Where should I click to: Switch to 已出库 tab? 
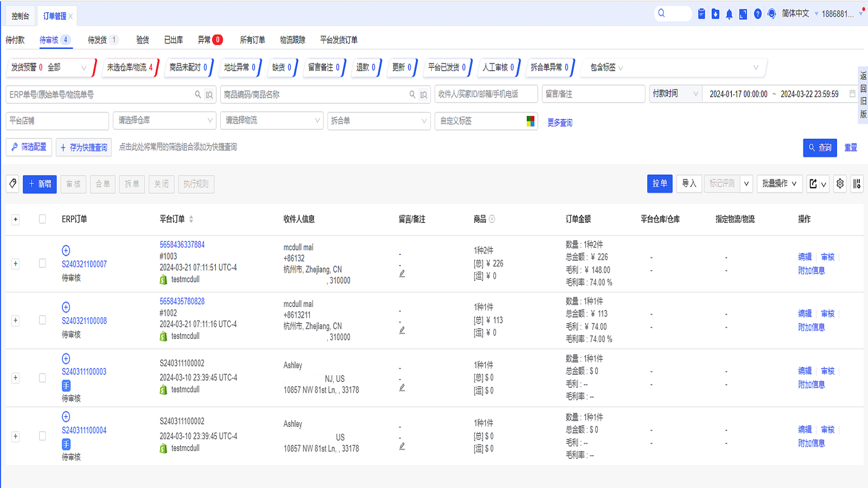click(x=174, y=40)
